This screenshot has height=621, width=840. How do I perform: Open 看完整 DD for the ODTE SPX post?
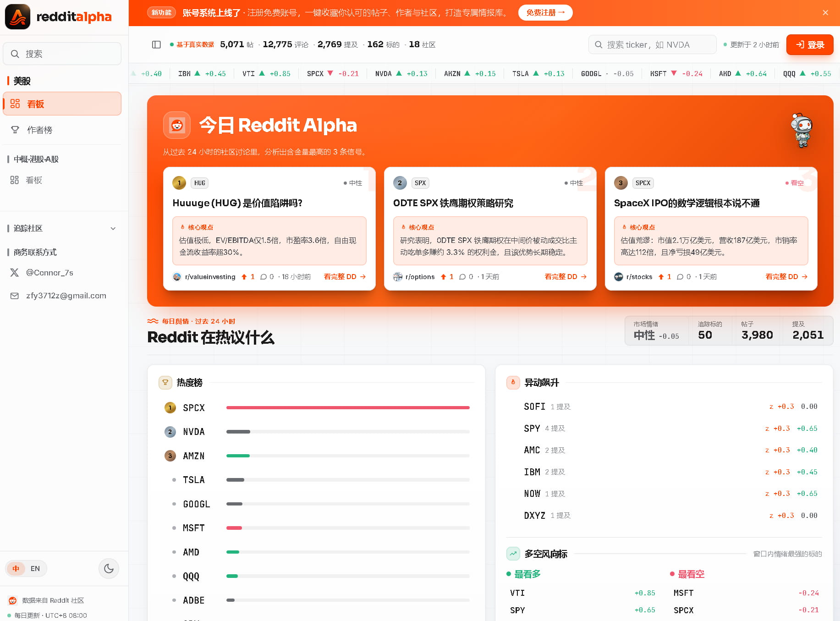tap(565, 277)
